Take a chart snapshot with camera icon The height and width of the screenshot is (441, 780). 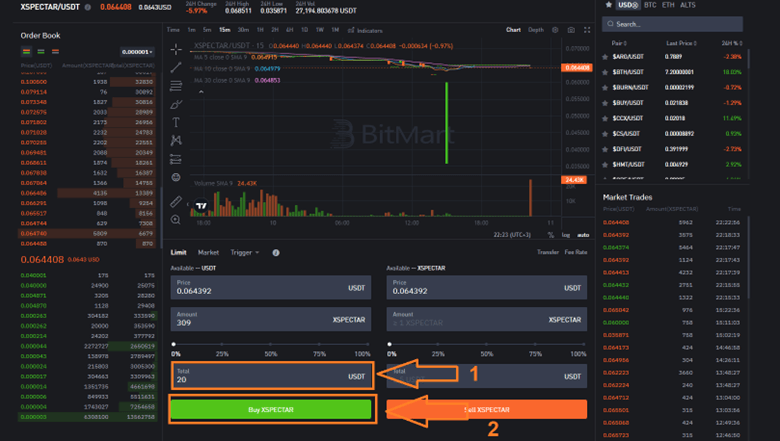pos(571,30)
